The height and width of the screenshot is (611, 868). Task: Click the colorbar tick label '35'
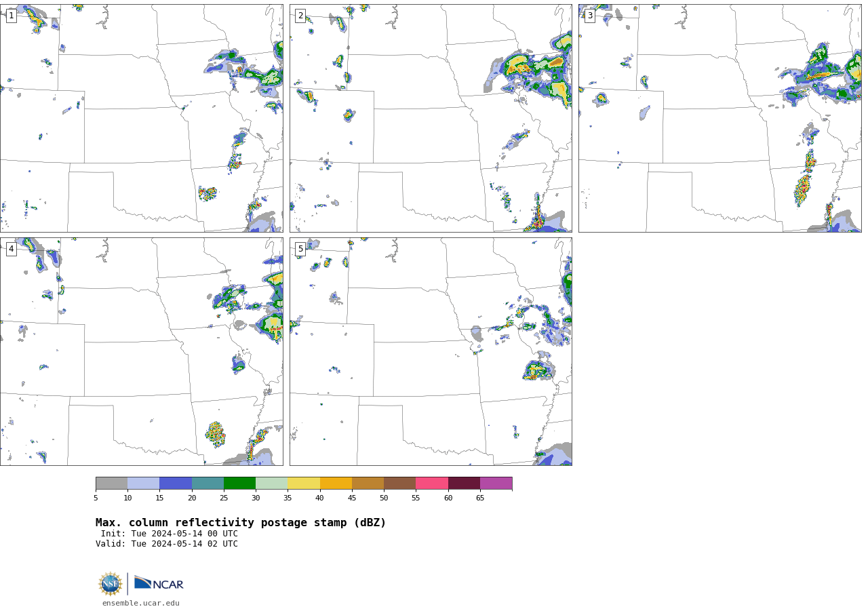point(288,498)
